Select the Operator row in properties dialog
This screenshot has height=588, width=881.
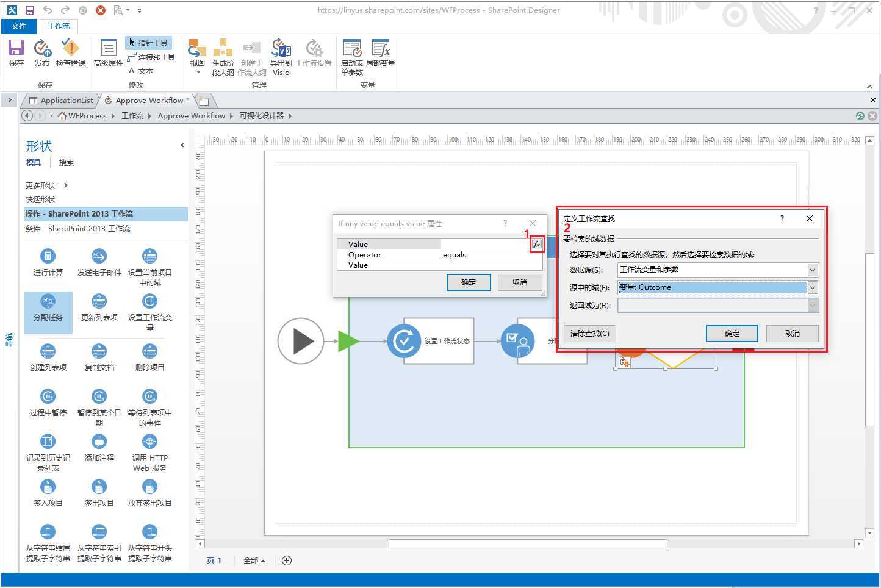439,254
